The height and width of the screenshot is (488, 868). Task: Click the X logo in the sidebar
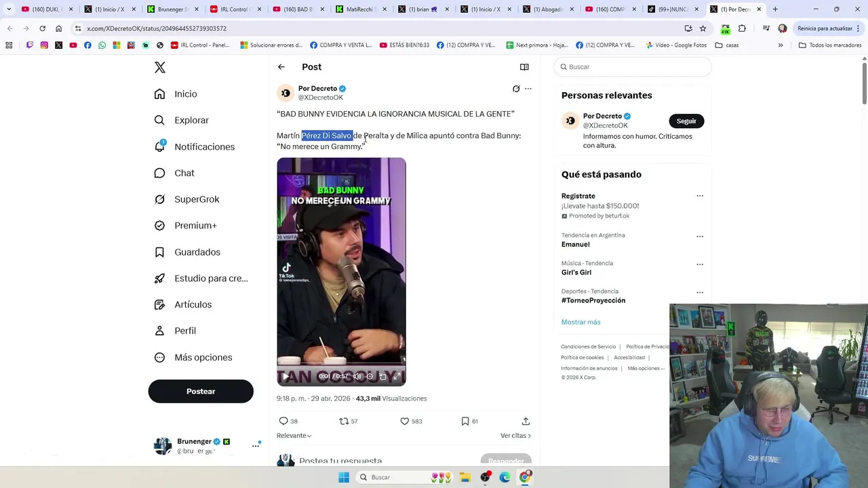click(x=160, y=67)
